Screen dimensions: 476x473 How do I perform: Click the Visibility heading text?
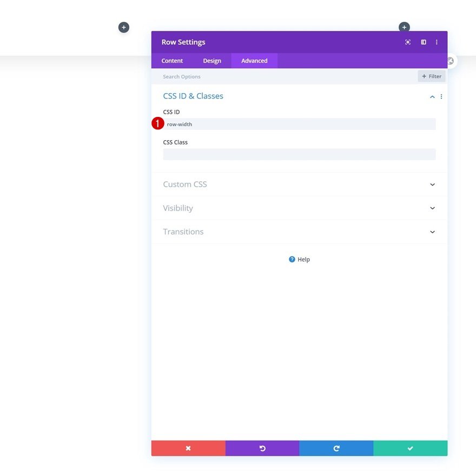178,208
